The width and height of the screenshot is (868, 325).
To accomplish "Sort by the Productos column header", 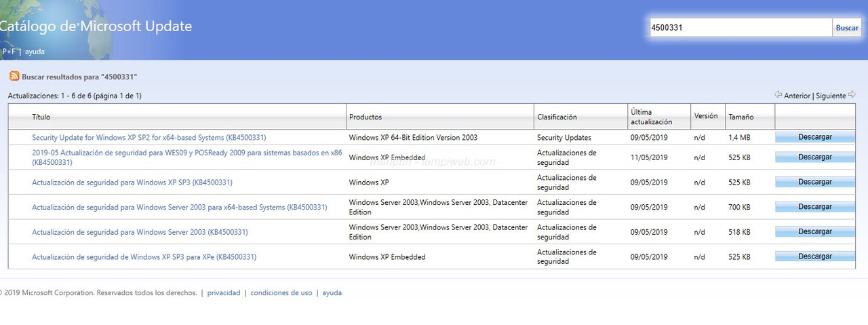I will coord(366,117).
